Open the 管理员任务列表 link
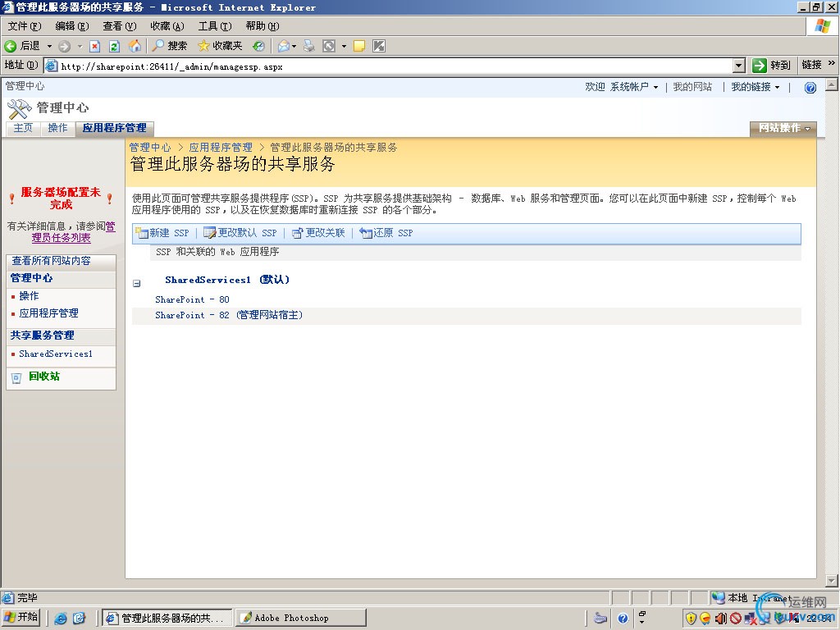The image size is (840, 630). click(x=73, y=232)
